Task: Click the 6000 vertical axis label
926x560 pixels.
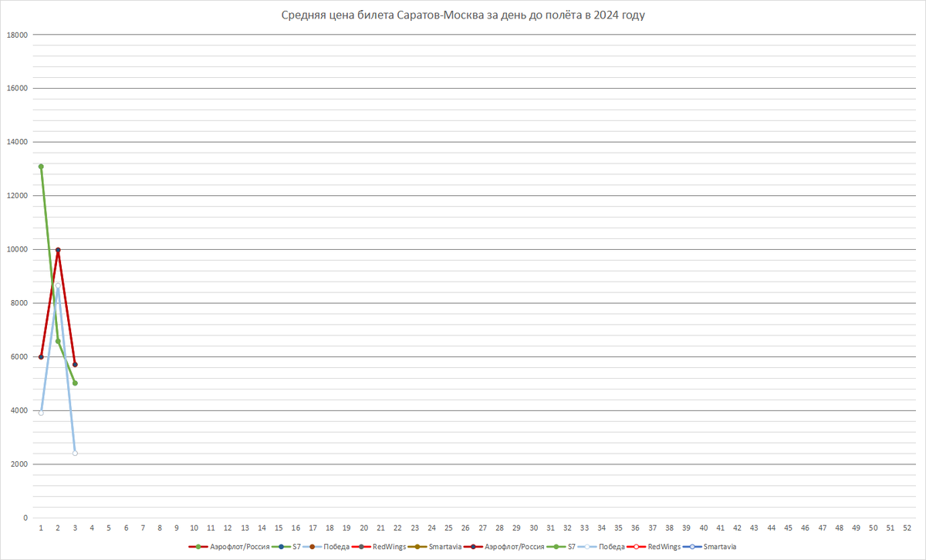Action: [x=19, y=357]
